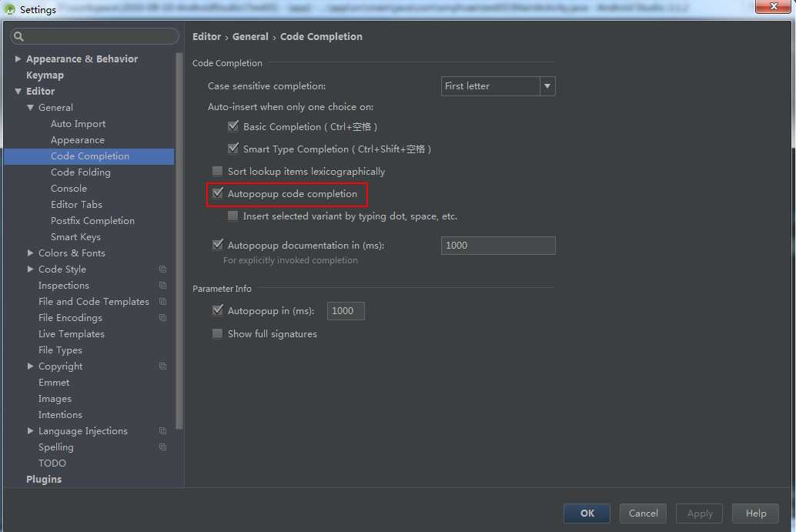Close the Settings window
Screen dimensions: 796x532
pos(773,6)
